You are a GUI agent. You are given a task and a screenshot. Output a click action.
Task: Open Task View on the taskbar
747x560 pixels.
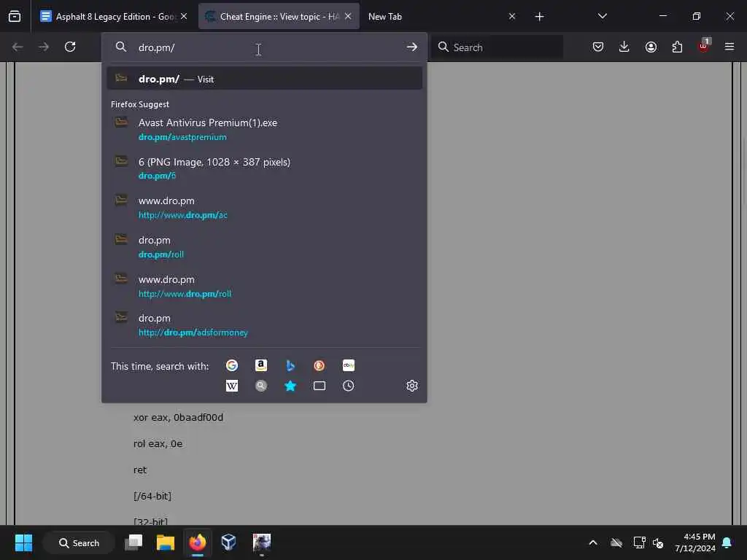point(133,542)
